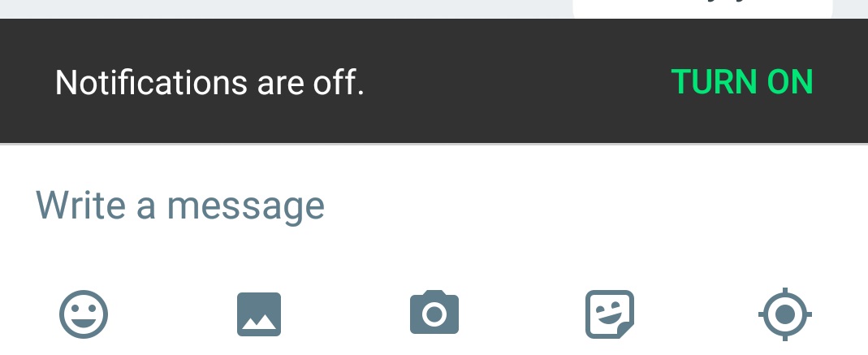Tap the partial chat bubble at top
Viewport: 868px width, 355px height.
tap(702, 8)
